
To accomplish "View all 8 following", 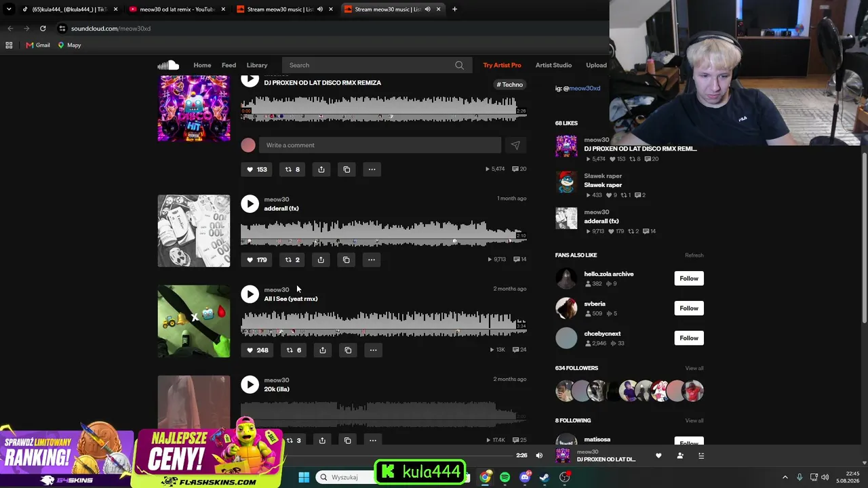I will pyautogui.click(x=694, y=421).
